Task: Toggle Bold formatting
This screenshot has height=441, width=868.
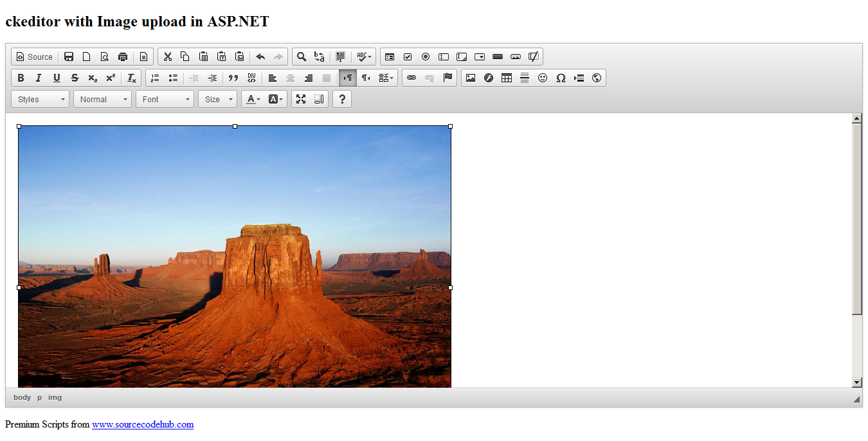Action: (21, 78)
